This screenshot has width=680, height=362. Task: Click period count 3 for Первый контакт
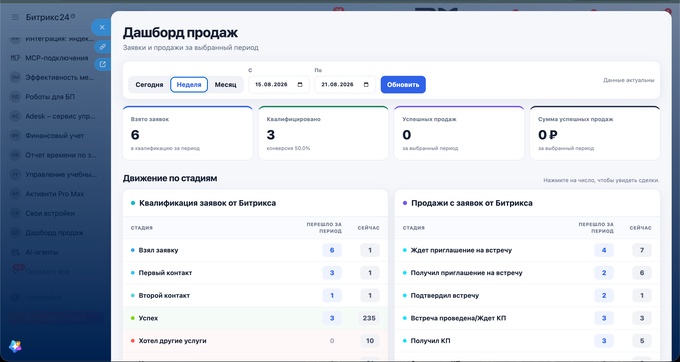click(332, 273)
